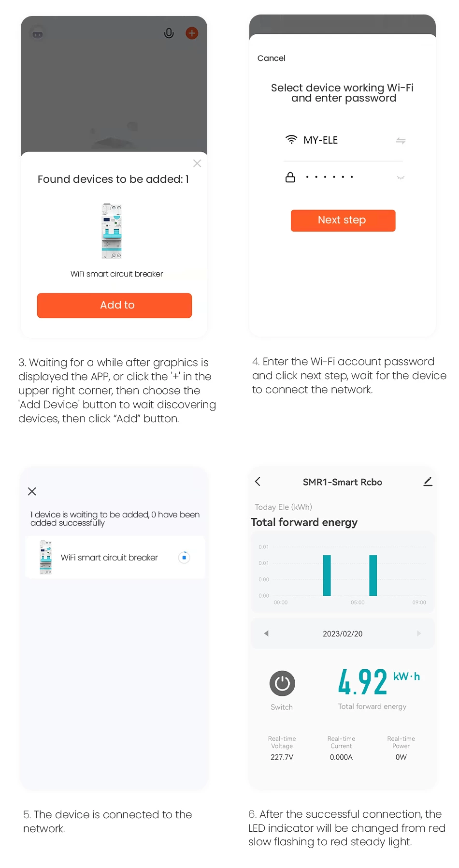Tap the back arrow on the SMR1-Smart Rcbo page
Screen dimensions: 459x868
pyautogui.click(x=258, y=482)
